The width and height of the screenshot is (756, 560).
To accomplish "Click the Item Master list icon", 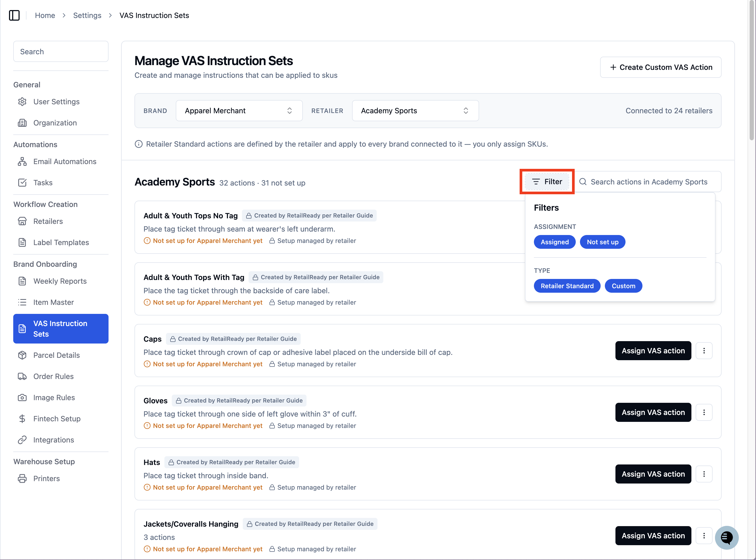I will [x=22, y=302].
